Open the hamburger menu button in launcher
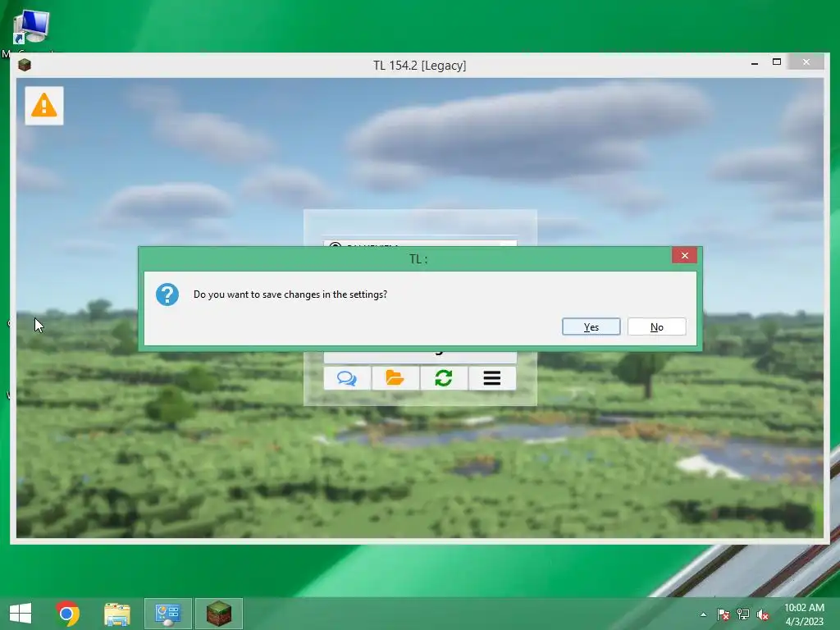The image size is (840, 630). click(x=492, y=378)
